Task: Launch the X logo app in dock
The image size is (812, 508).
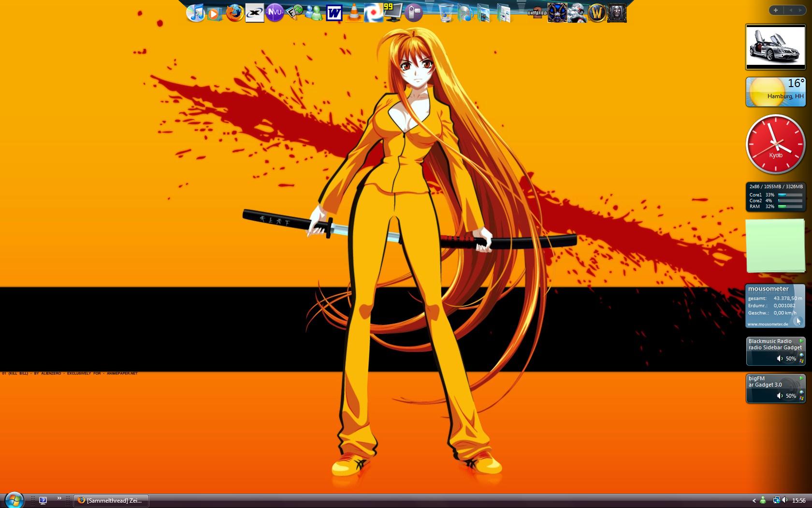Action: point(255,13)
